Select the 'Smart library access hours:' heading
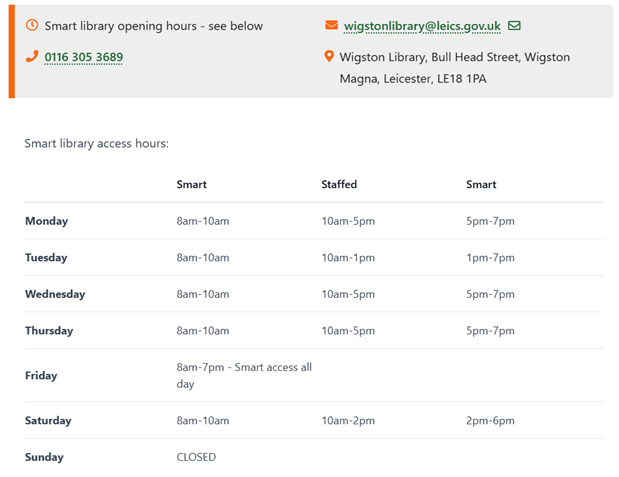 pyautogui.click(x=96, y=144)
